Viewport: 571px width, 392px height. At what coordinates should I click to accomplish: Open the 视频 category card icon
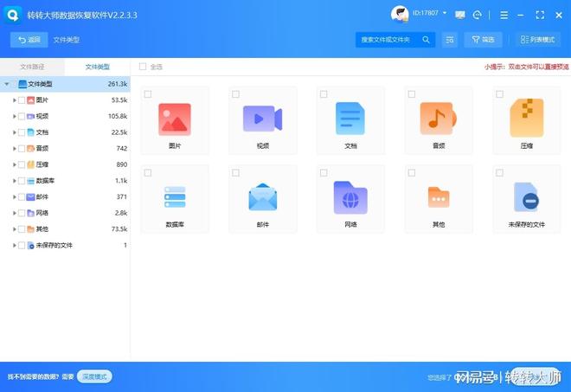[262, 119]
